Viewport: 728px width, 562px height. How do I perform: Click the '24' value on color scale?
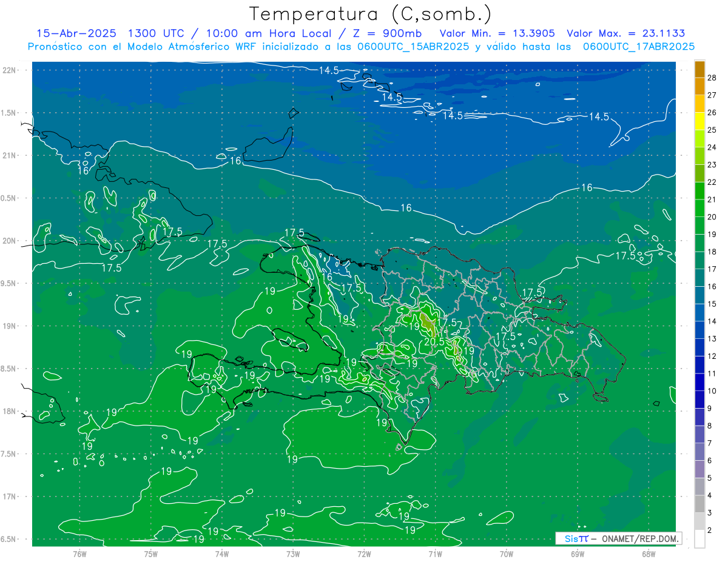click(x=712, y=147)
